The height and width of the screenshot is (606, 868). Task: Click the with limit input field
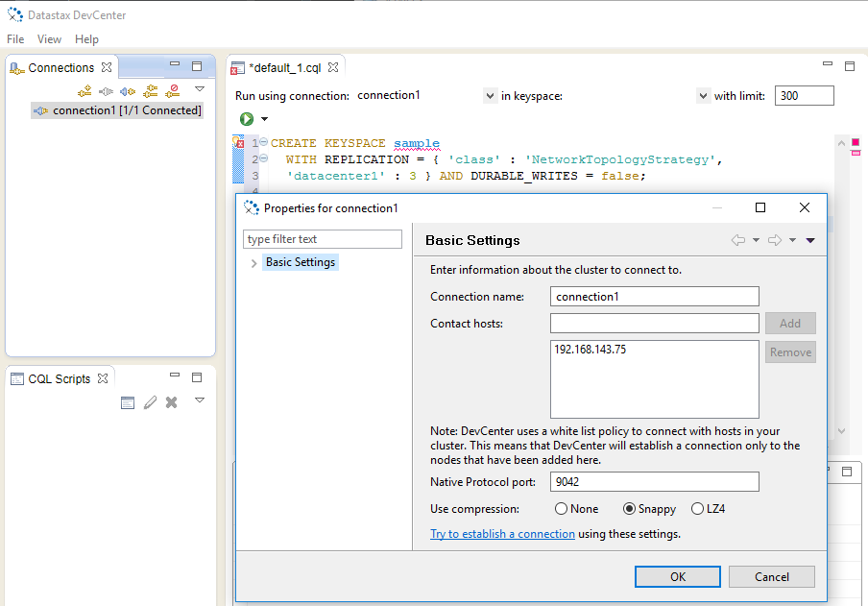point(803,95)
